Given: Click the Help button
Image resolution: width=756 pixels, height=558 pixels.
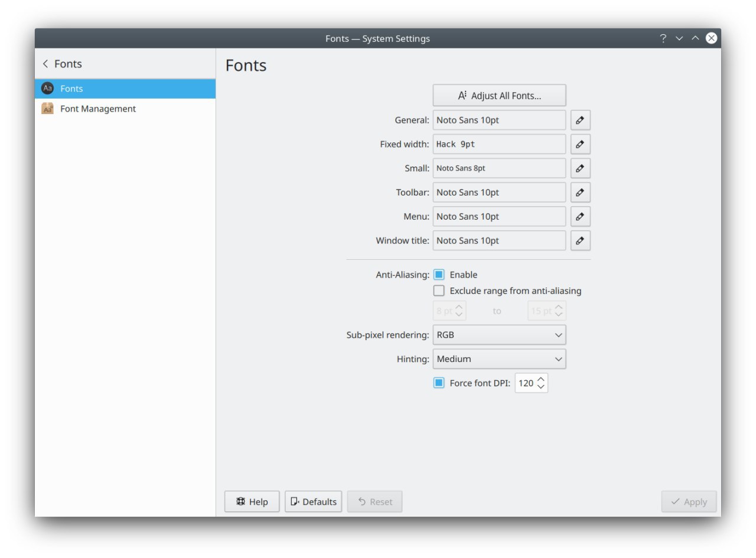Looking at the screenshot, I should (252, 502).
